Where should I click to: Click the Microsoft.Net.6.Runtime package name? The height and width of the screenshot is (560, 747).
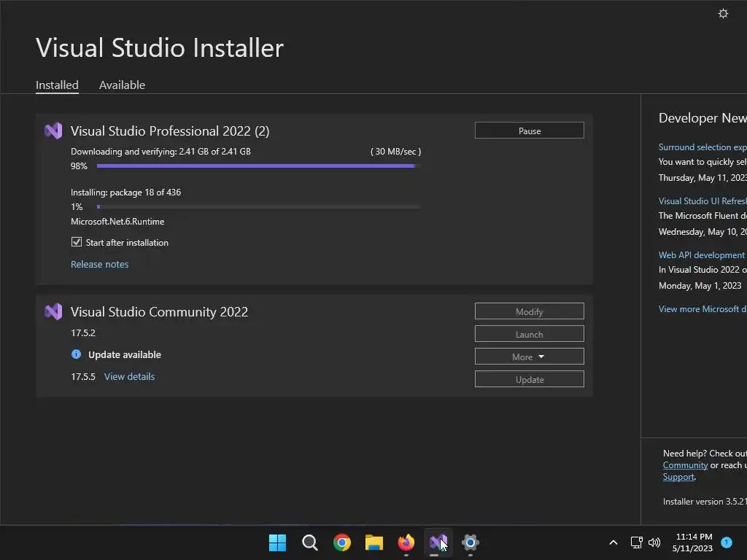(117, 222)
